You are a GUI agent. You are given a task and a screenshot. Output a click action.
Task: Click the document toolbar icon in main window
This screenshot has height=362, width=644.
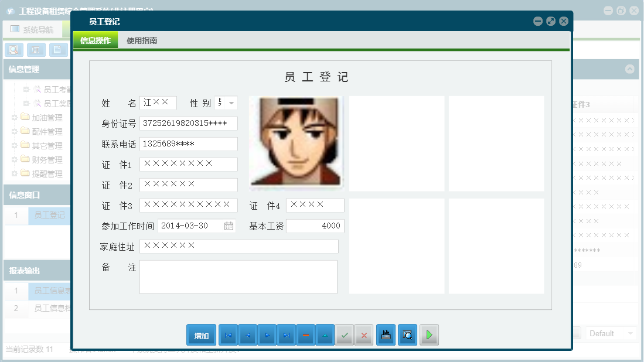(57, 50)
